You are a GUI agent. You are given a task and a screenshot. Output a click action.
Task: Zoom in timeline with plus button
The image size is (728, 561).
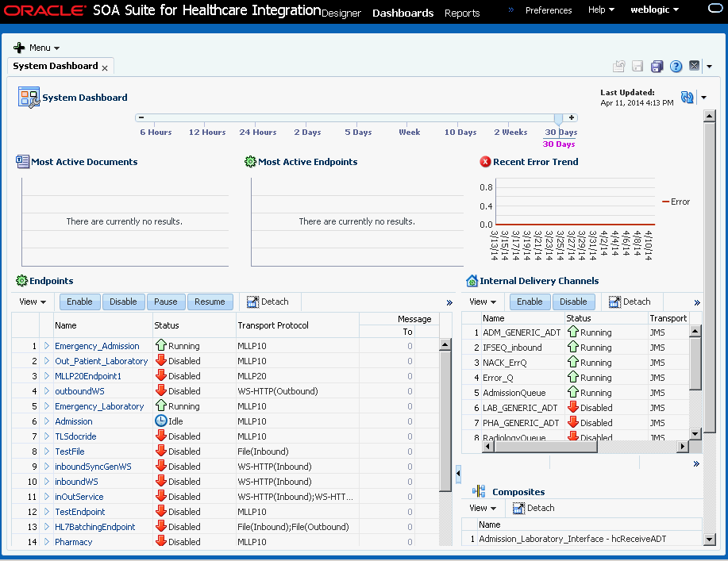(572, 118)
